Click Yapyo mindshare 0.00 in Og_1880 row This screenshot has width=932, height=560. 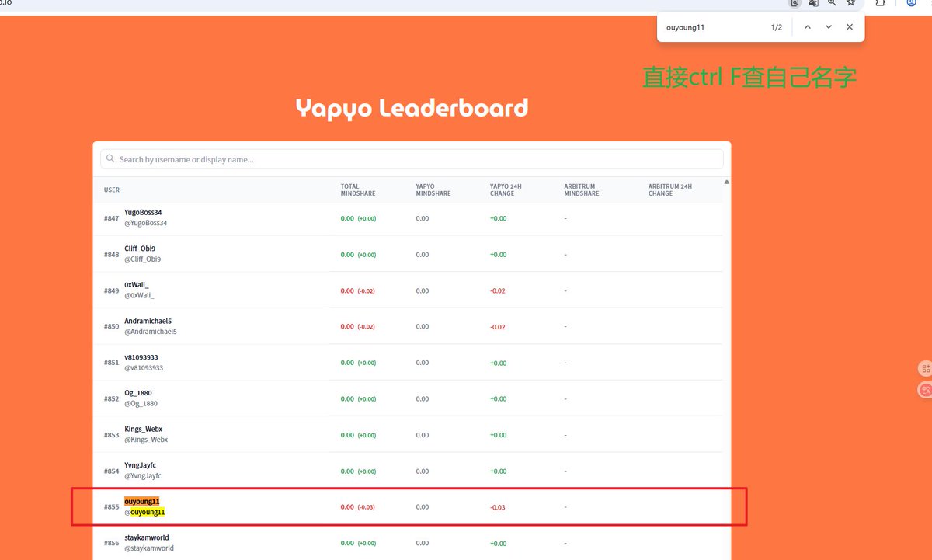[x=422, y=399]
